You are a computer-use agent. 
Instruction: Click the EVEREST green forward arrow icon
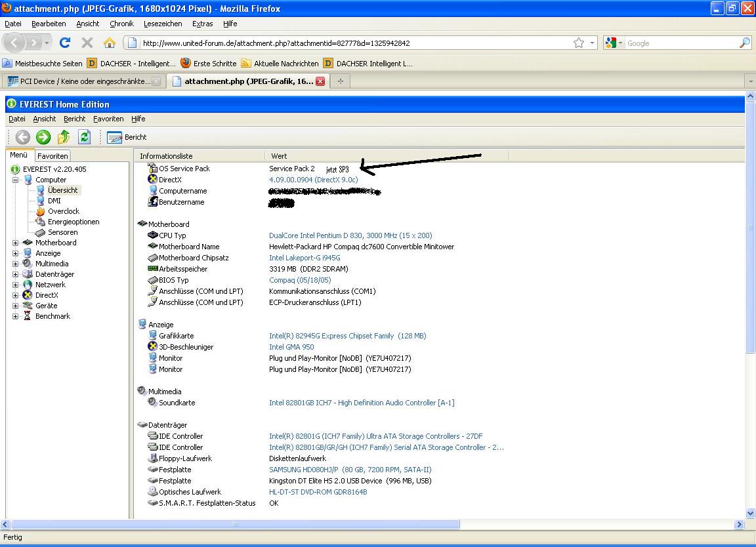click(43, 137)
